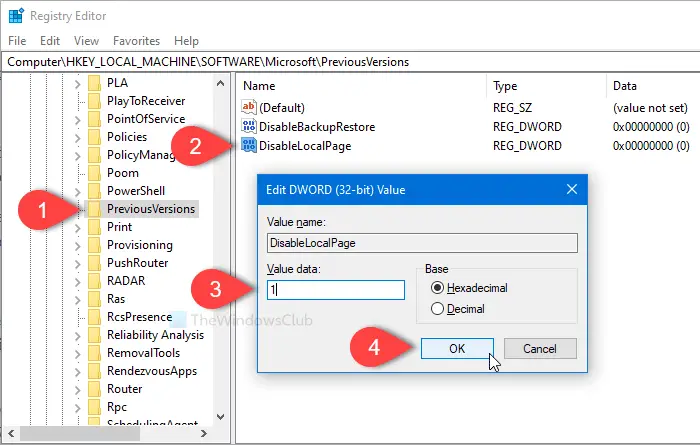700x445 pixels.
Task: Click the Rpc folder icon
Action: click(x=94, y=407)
